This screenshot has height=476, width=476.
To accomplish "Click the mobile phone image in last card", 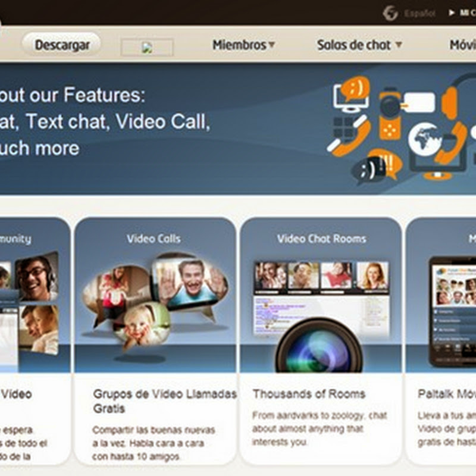I will click(x=452, y=311).
